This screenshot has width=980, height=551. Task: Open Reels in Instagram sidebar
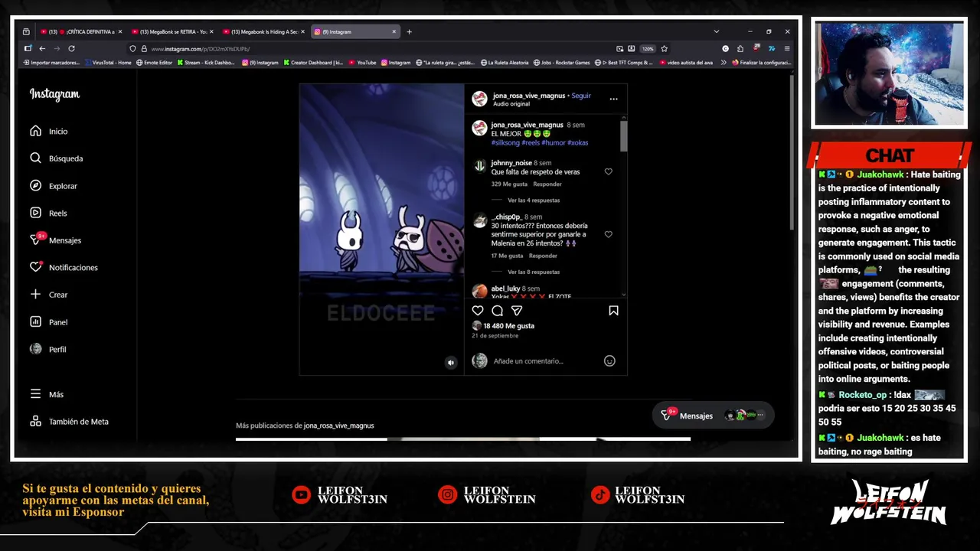pyautogui.click(x=48, y=213)
